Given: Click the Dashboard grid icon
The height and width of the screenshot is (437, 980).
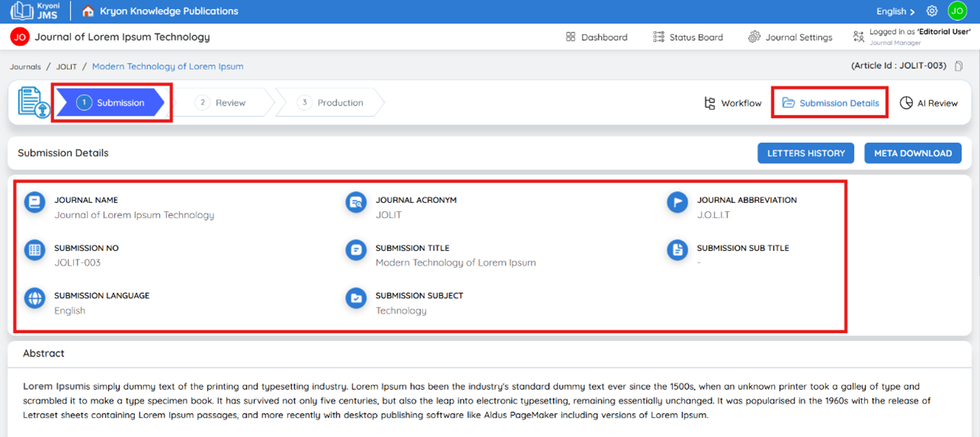Looking at the screenshot, I should point(570,37).
